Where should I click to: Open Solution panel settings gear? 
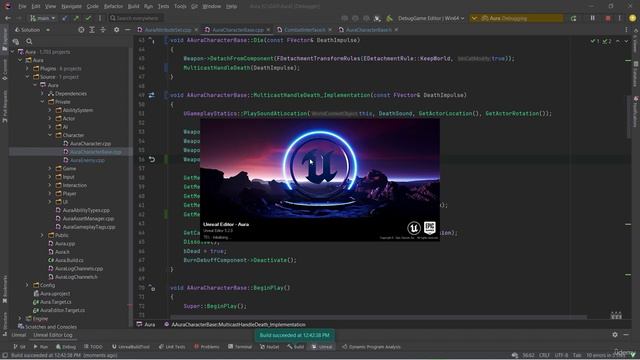[x=116, y=30]
